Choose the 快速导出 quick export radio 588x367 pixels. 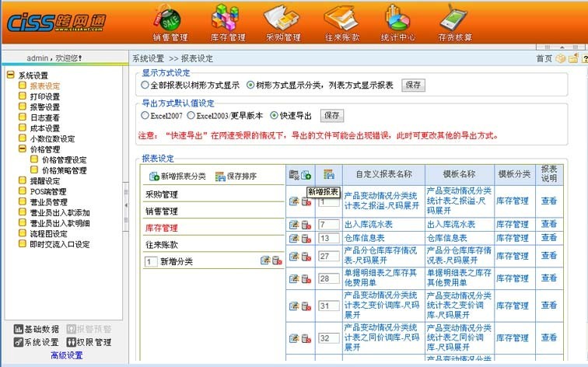click(x=274, y=115)
